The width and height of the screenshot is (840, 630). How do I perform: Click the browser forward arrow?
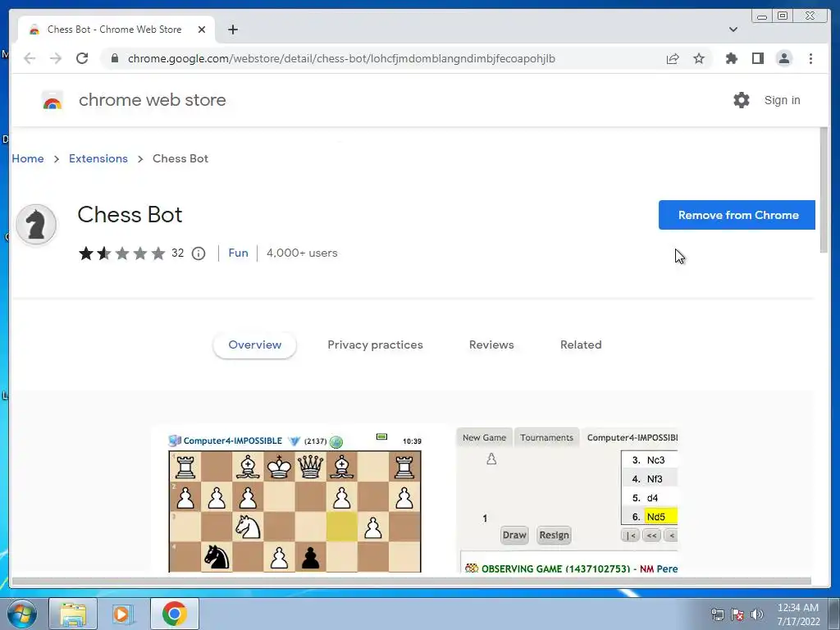(x=56, y=58)
